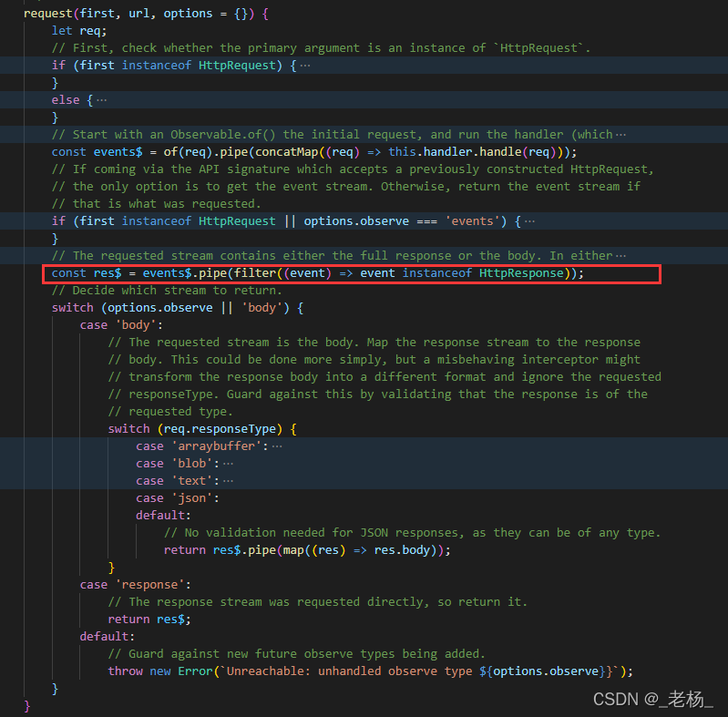Click the 'return res$;' statement
The width and height of the screenshot is (728, 717).
point(149,620)
